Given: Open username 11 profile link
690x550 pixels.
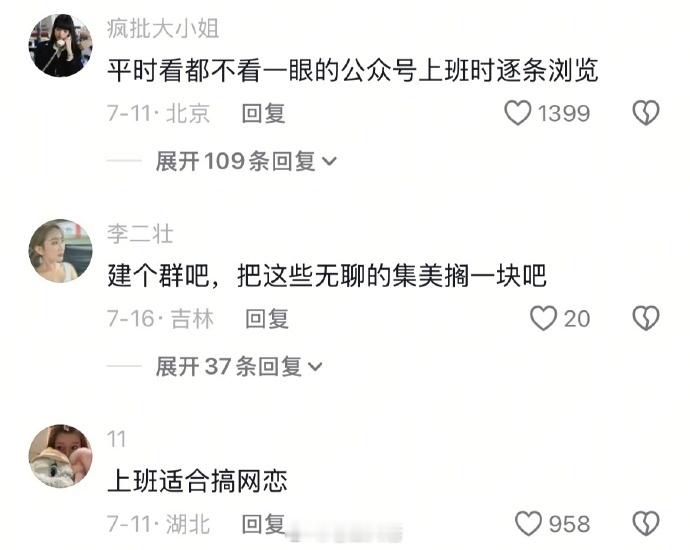Looking at the screenshot, I should coord(117,439).
